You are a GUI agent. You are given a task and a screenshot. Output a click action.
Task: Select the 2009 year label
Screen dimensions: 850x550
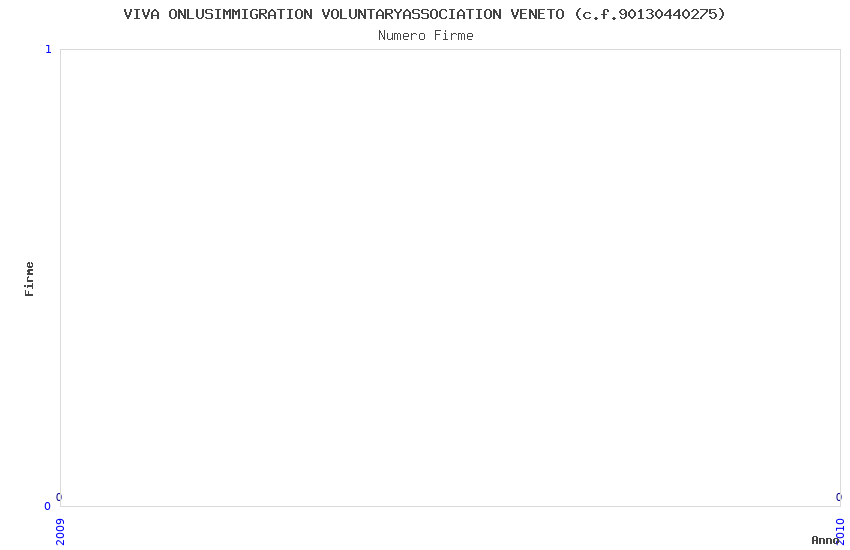click(60, 532)
